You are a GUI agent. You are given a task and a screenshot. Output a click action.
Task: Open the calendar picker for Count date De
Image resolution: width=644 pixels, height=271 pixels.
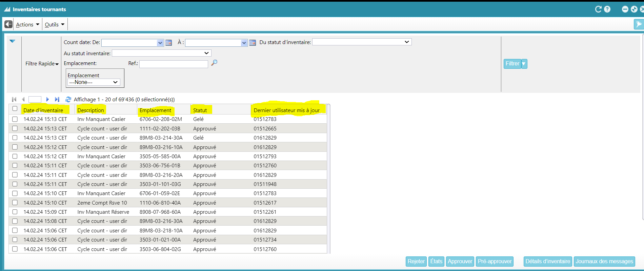pos(168,43)
